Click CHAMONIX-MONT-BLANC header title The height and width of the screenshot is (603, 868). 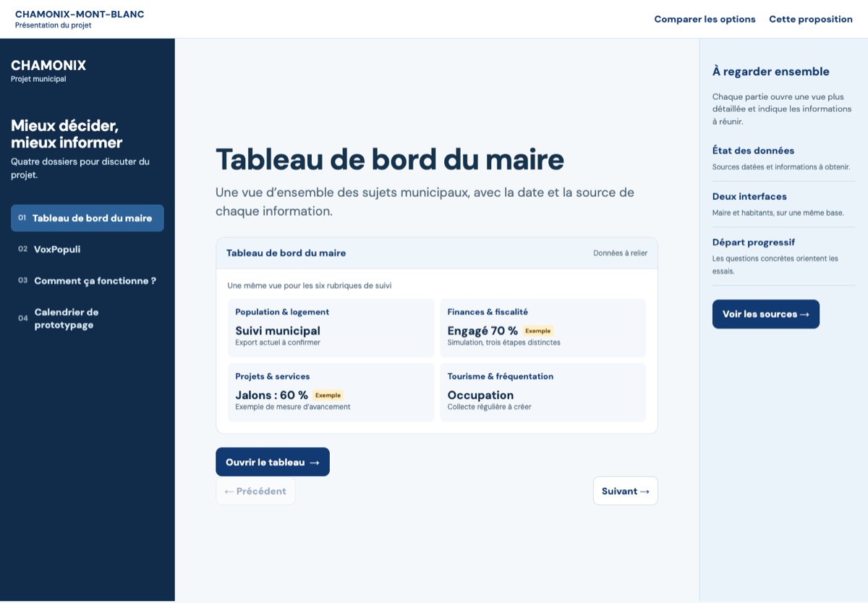[80, 14]
